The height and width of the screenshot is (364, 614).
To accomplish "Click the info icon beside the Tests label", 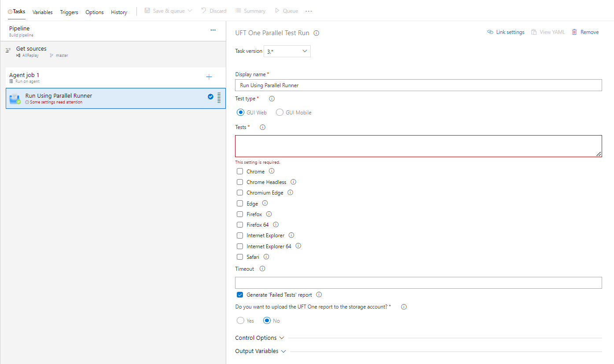I will pos(263,127).
